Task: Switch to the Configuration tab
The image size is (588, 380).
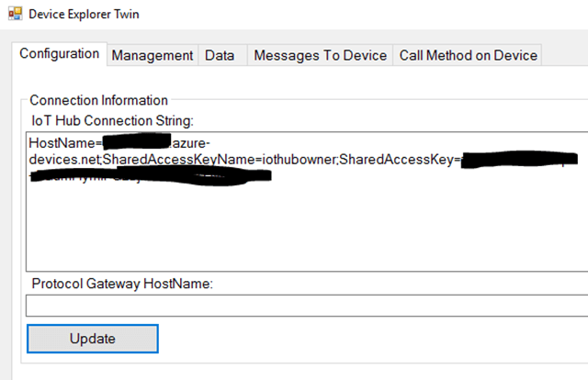Action: [x=60, y=54]
